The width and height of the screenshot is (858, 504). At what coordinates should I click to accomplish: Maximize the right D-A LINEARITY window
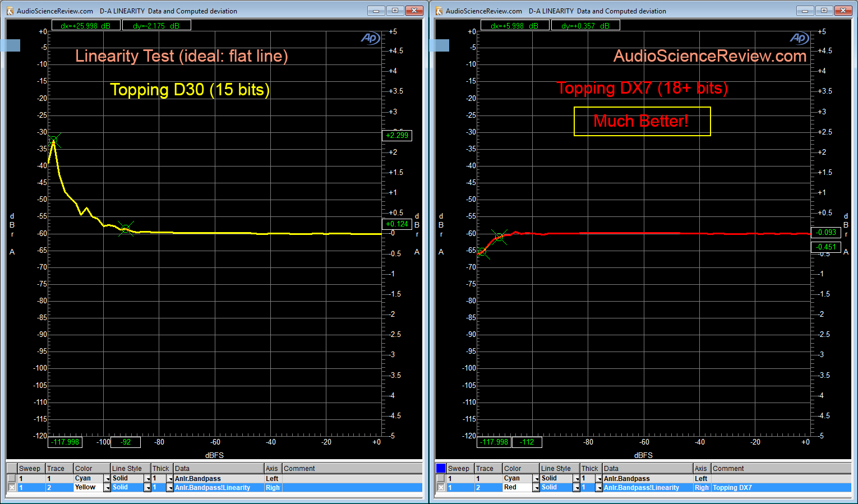pos(824,11)
